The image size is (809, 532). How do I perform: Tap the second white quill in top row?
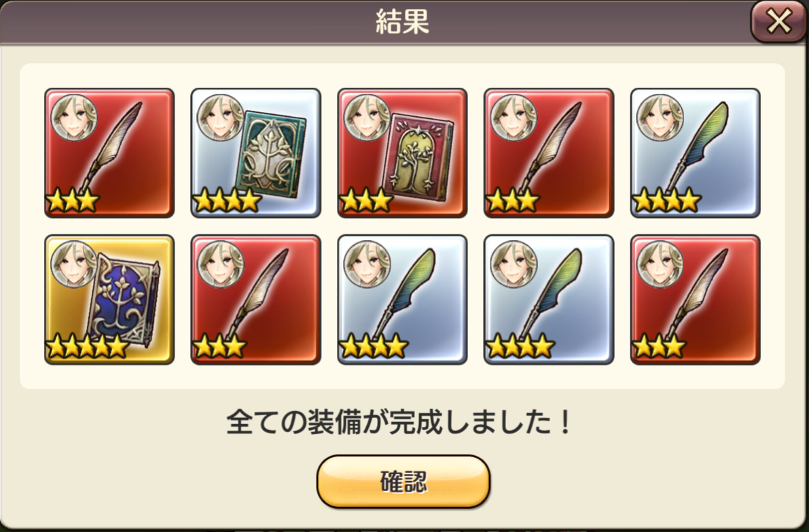click(x=549, y=153)
